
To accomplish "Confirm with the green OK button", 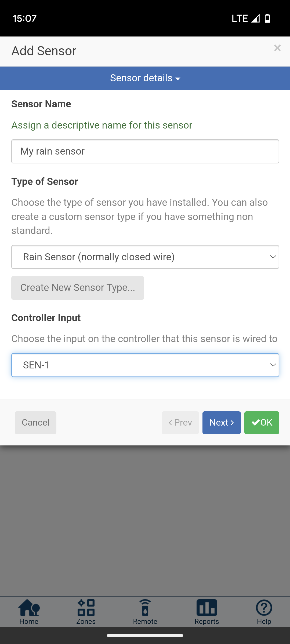I will (262, 423).
